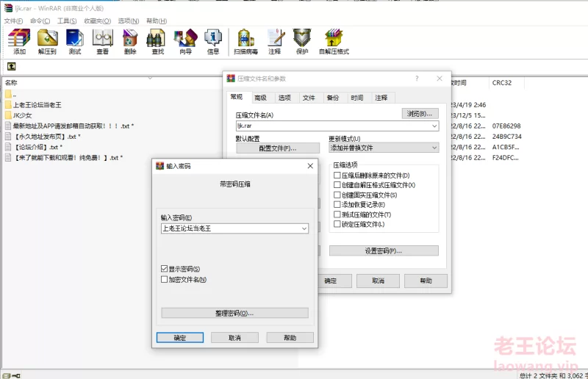Viewport: 588px width, 379px height.
Task: Click the 名称 column header
Action: click(x=11, y=82)
